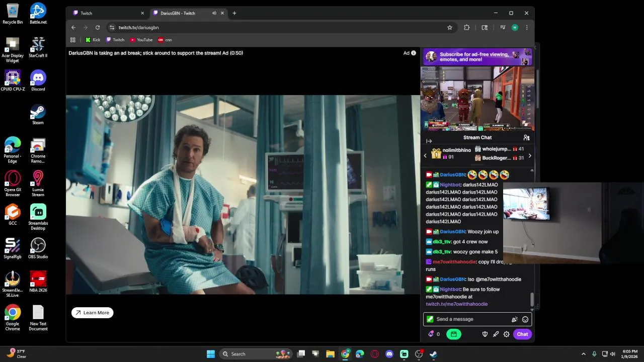Show hidden system tray icons

[x=584, y=354]
